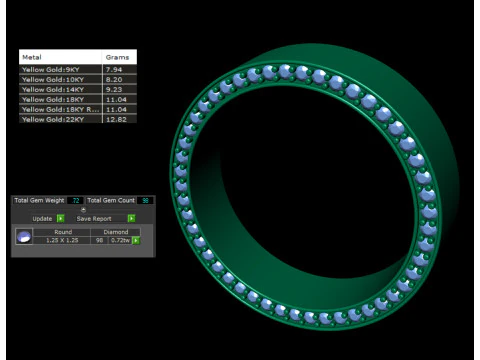Select the Total Gem Weight value field

[x=75, y=200]
